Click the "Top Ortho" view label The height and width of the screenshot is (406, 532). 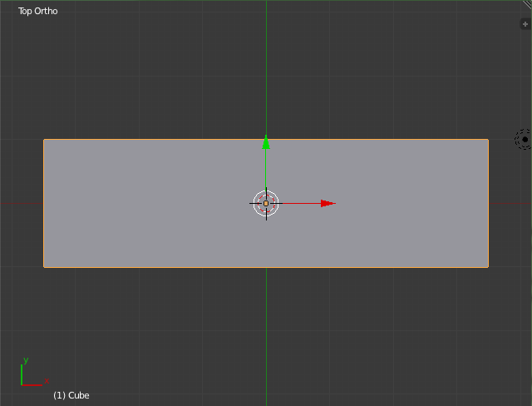[38, 12]
